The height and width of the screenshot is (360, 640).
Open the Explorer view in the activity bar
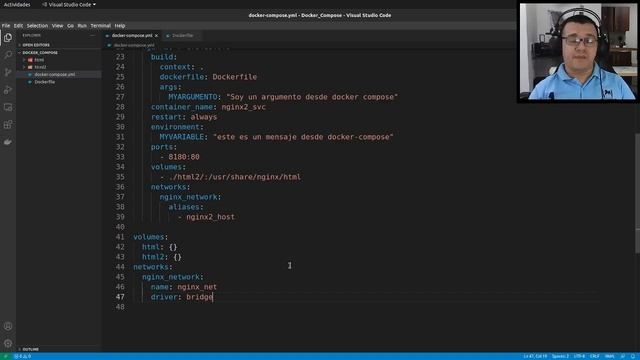coord(8,38)
